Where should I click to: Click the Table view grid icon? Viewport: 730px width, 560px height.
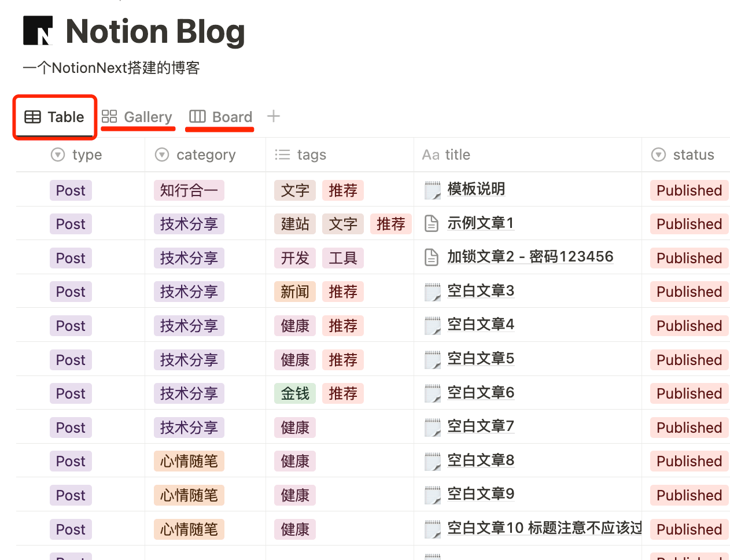coord(32,117)
